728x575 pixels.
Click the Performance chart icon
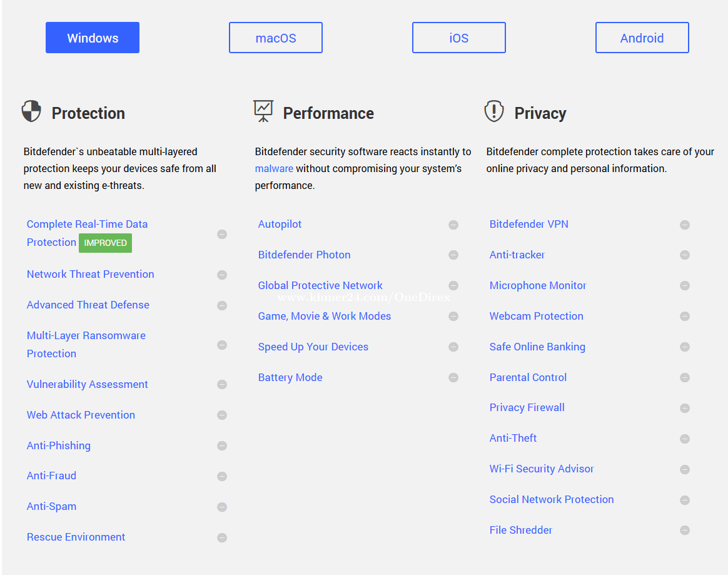click(263, 111)
